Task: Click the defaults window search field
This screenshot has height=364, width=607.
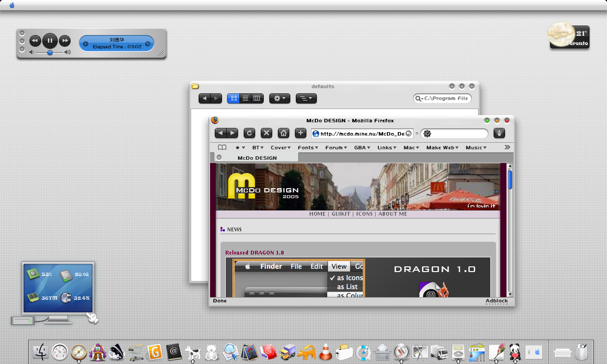Action: pyautogui.click(x=442, y=99)
